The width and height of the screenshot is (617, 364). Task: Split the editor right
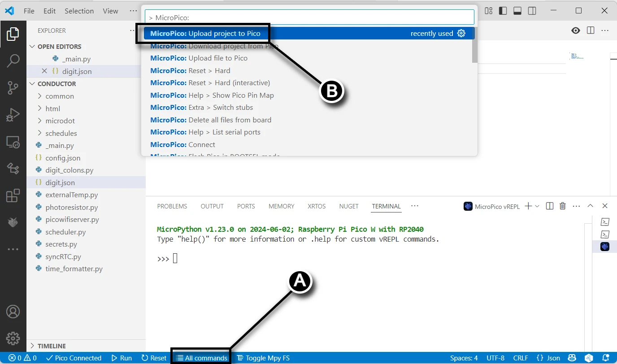[x=591, y=30]
